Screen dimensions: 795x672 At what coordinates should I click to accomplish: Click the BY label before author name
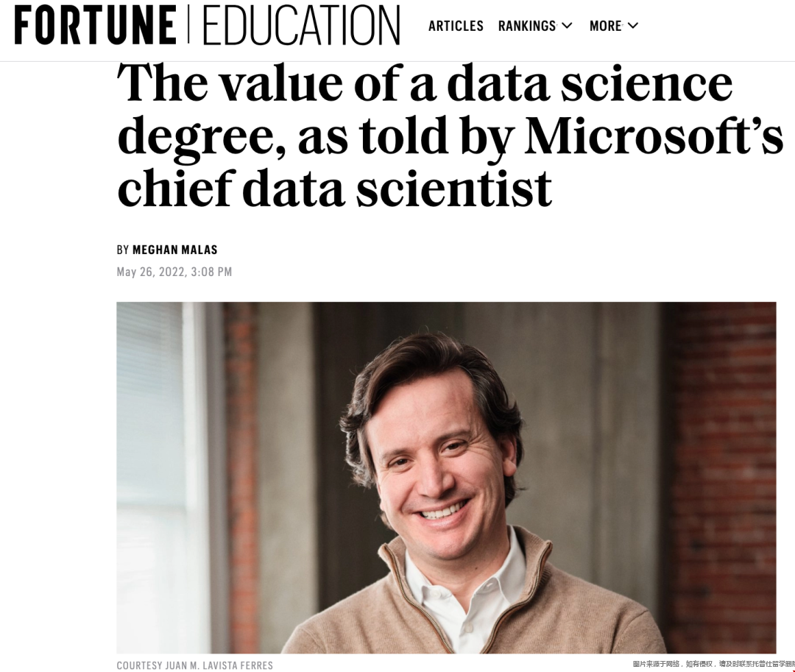click(122, 250)
